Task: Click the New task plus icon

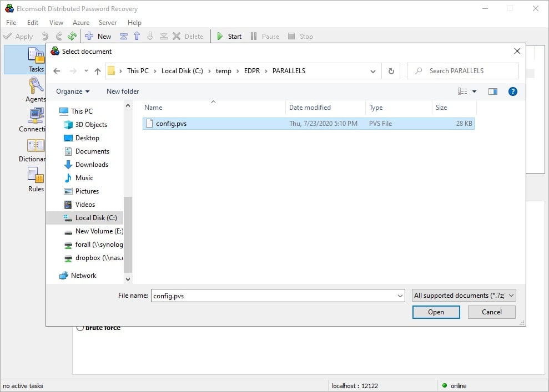Action: (x=89, y=36)
